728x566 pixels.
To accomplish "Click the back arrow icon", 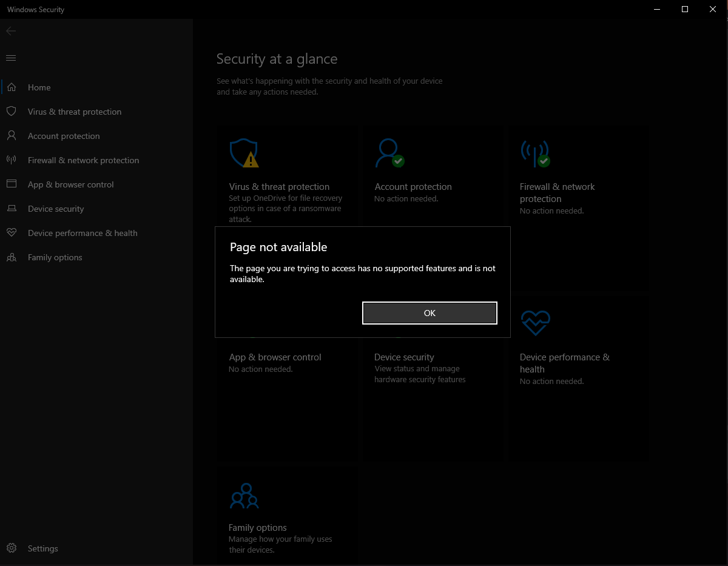I will (x=11, y=31).
